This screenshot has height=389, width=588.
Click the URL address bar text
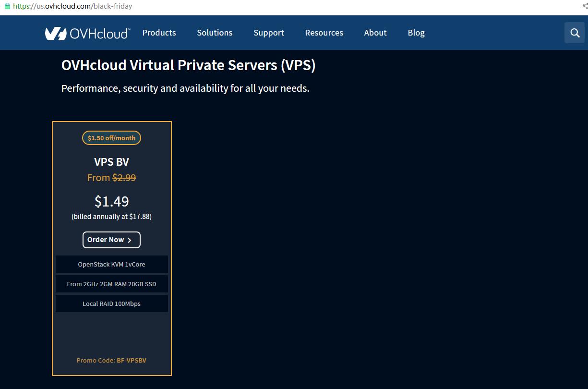(x=72, y=6)
